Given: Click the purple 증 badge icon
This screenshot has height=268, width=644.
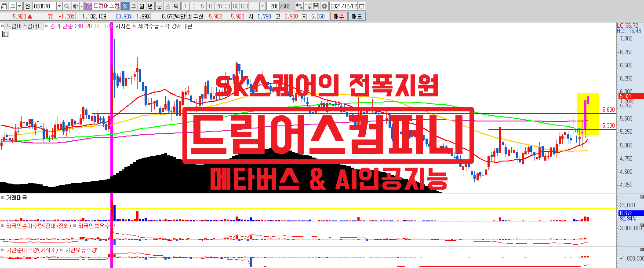Looking at the screenshot, I should (x=89, y=6).
